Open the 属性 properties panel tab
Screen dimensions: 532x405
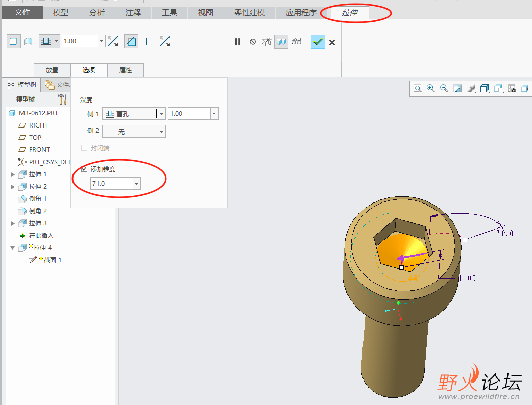click(126, 70)
